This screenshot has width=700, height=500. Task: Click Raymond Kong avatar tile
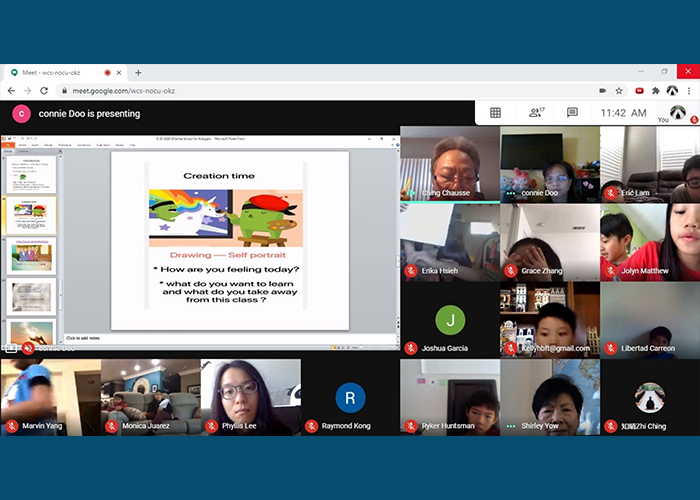[x=350, y=397]
